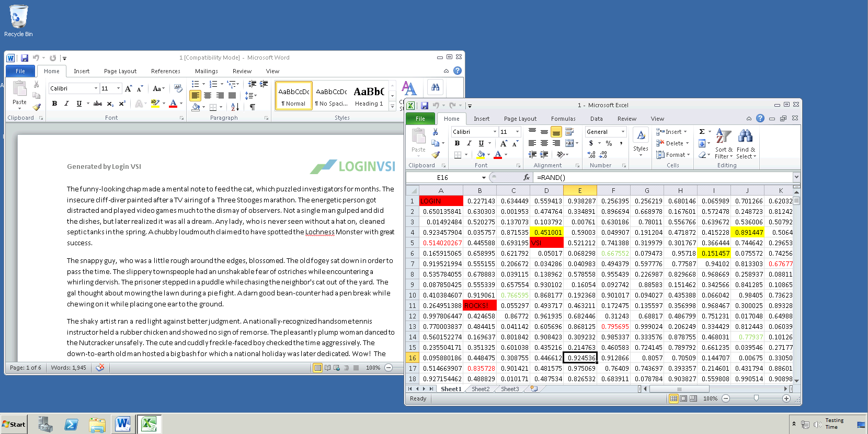Click the Excel AutoSum sigma icon
Viewport: 868px width, 434px height.
(x=702, y=132)
